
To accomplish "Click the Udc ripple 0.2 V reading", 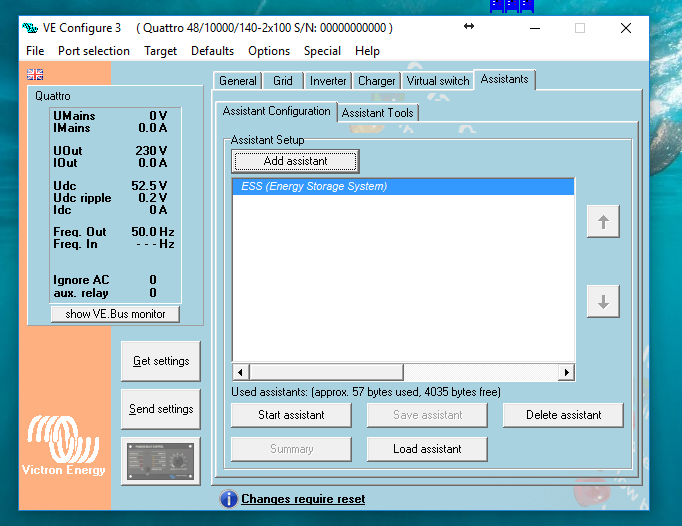I will 110,198.
